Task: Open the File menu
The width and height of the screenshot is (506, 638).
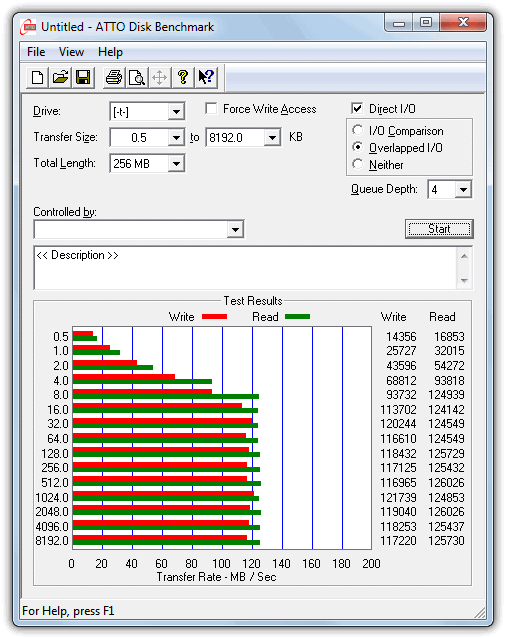Action: [36, 52]
